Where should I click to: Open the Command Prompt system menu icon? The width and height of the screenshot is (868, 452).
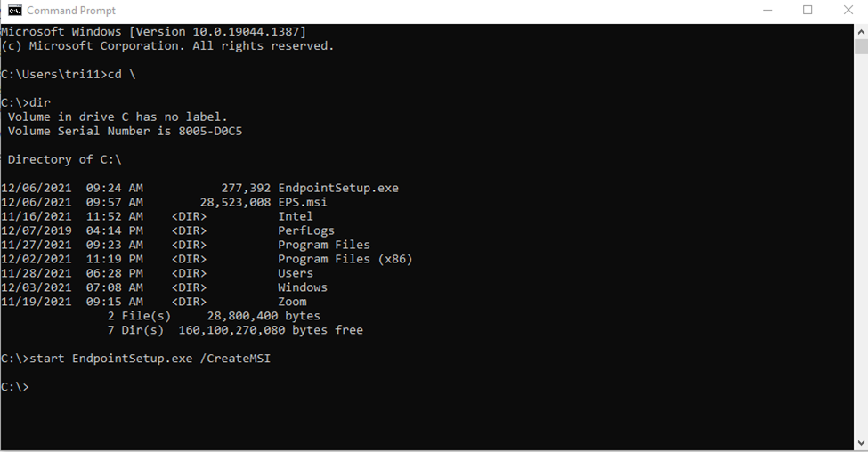[14, 11]
